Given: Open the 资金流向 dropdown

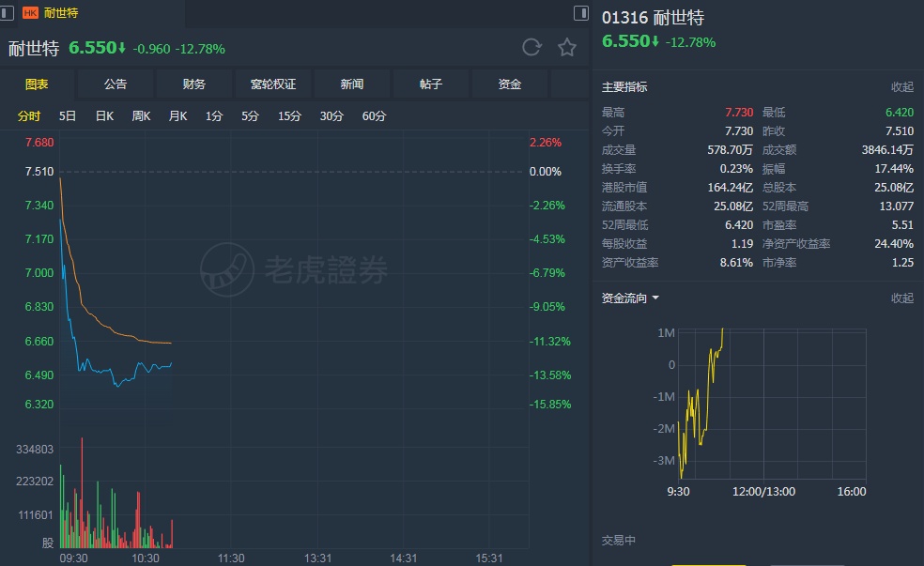Looking at the screenshot, I should [630, 298].
